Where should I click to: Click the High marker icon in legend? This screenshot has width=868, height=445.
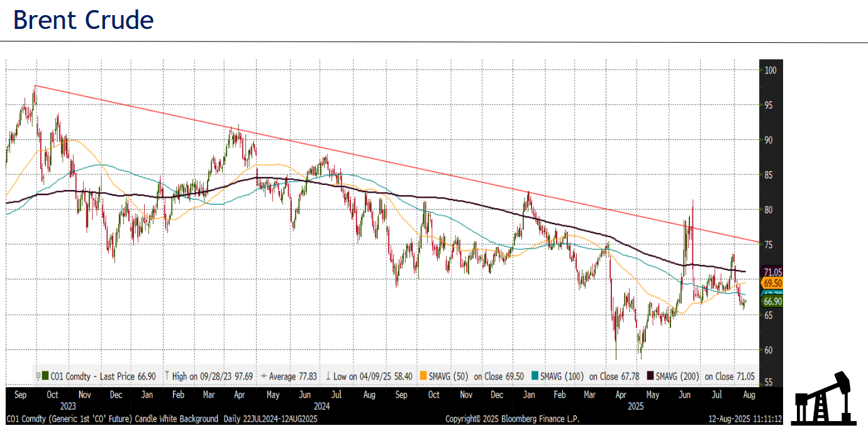[166, 376]
